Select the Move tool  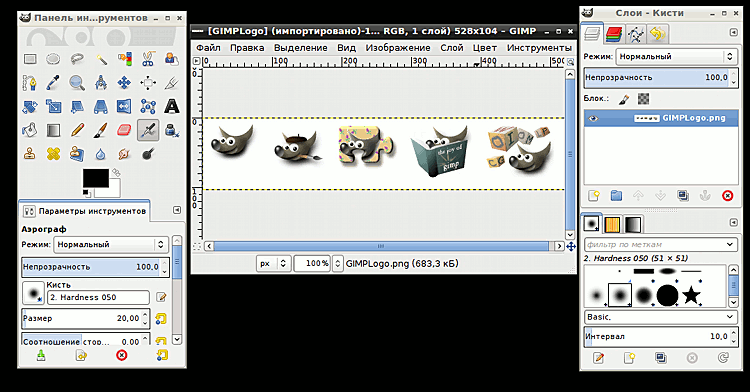coord(124,83)
